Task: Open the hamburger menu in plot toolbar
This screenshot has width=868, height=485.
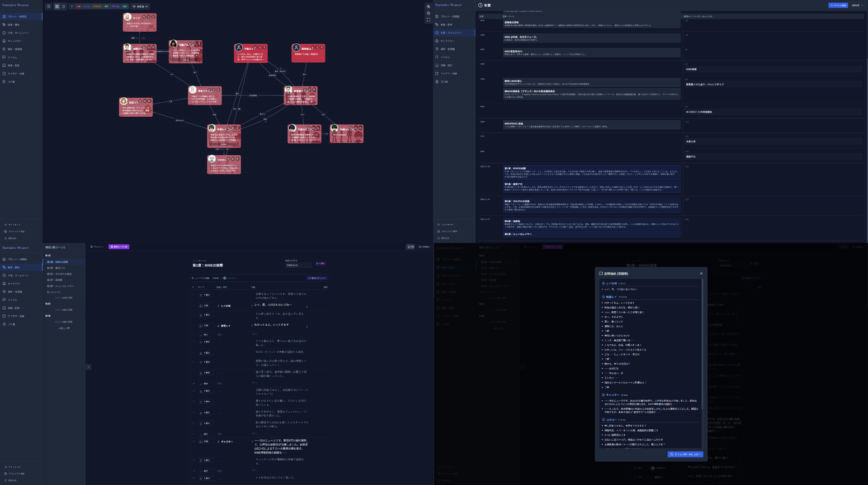Action: [48, 6]
